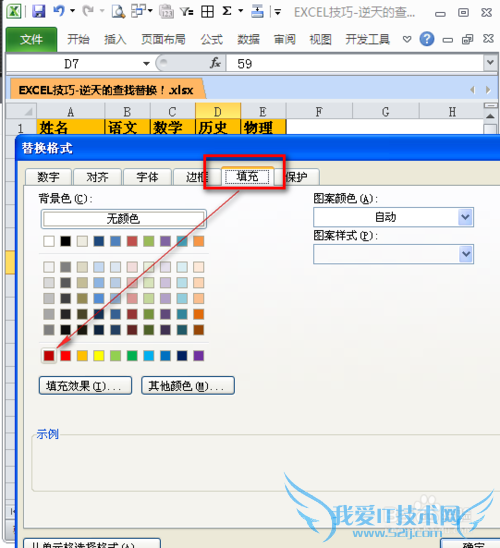
Task: Select the 填充 Fill tab in dialog
Action: (247, 176)
